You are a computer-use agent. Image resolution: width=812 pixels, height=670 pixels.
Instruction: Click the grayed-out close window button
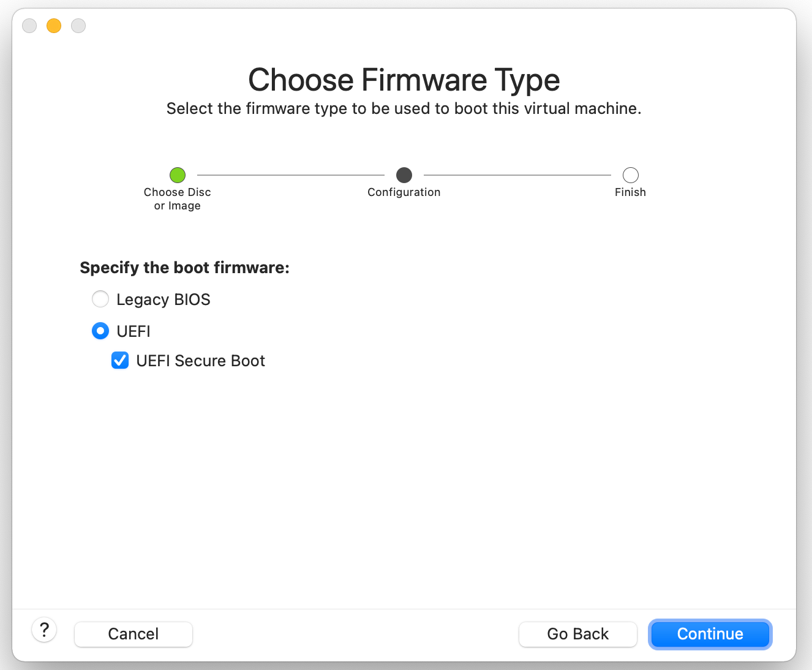[29, 26]
